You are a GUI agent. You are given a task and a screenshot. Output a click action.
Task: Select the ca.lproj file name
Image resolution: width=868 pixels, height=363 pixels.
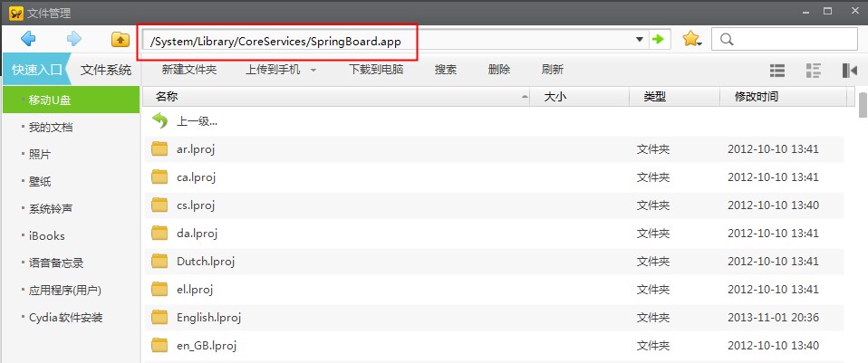[x=196, y=177]
